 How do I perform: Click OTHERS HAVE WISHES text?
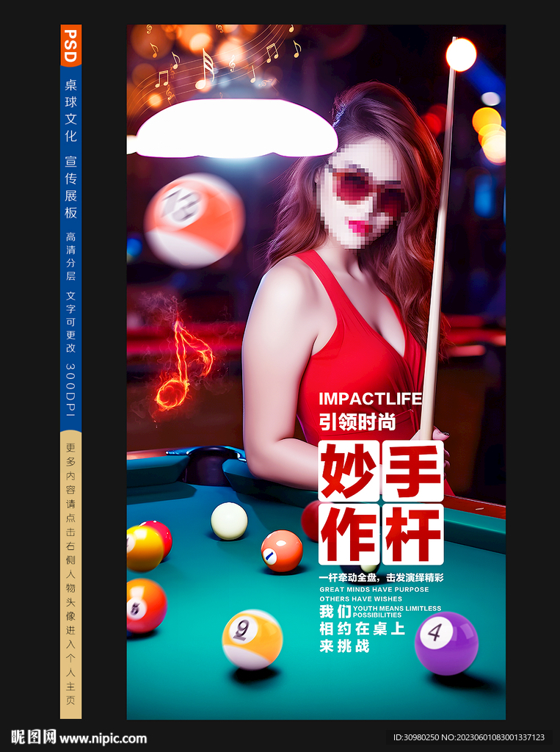(x=361, y=599)
